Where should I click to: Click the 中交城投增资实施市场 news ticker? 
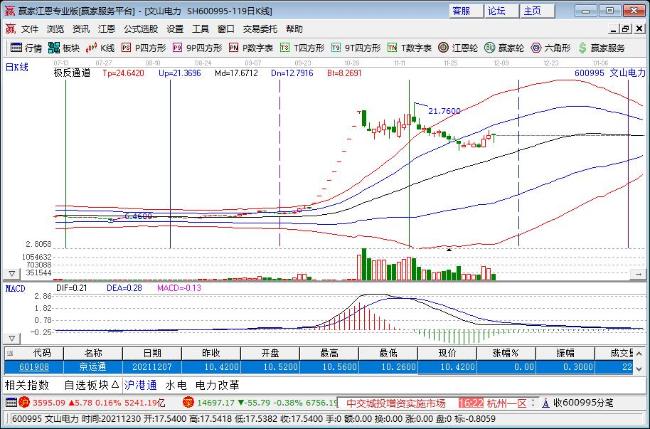tap(396, 403)
